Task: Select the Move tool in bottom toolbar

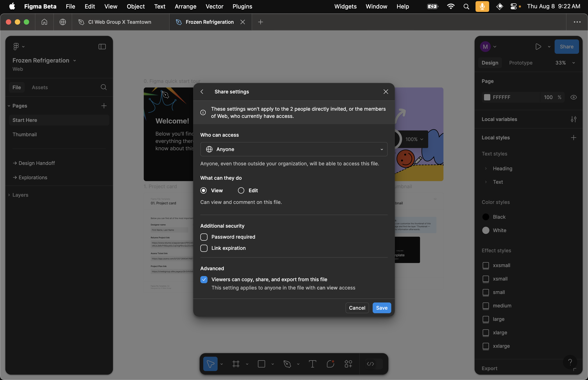Action: click(x=210, y=364)
